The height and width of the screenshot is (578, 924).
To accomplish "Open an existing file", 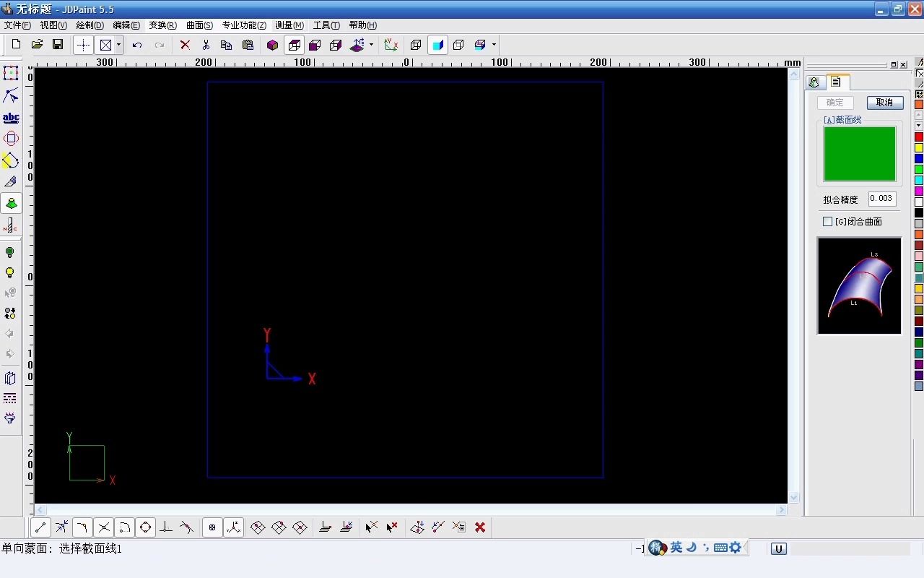I will coord(37,44).
